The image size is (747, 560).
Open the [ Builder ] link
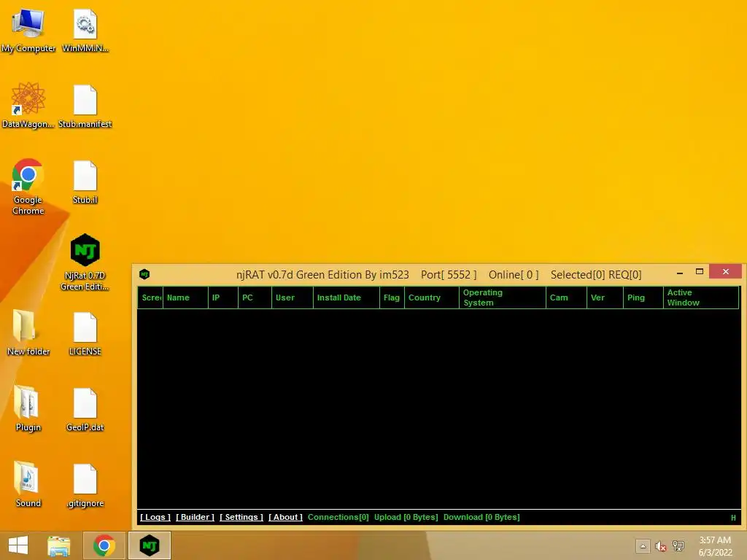(195, 517)
